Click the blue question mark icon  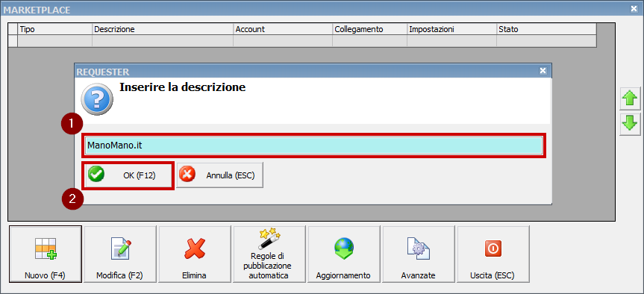[x=97, y=99]
